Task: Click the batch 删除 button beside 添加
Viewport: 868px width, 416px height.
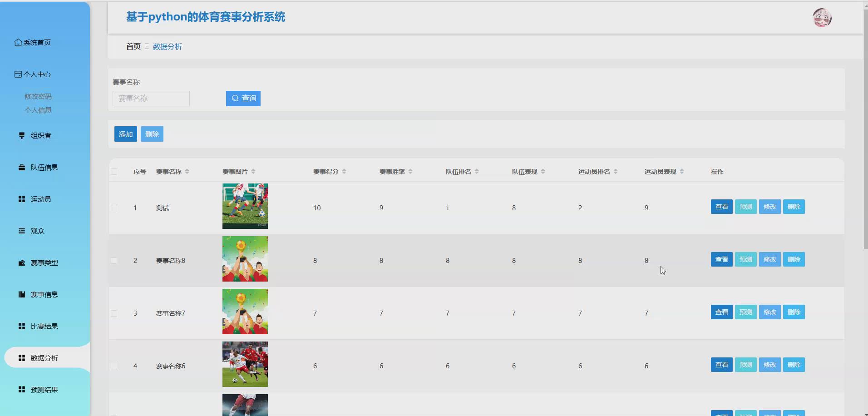Action: 152,134
